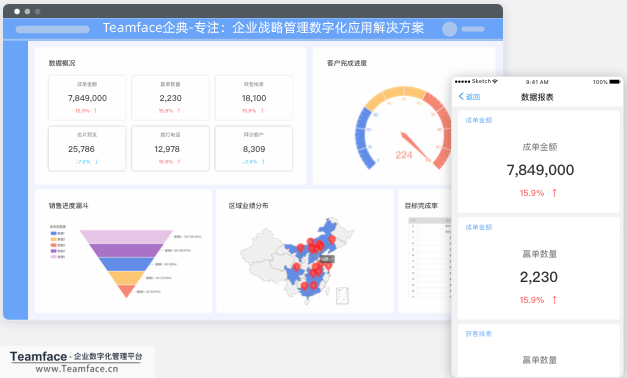Click red arrow beside 15.9% in phone 赢单数量 card
This screenshot has height=378, width=627.
554,300
